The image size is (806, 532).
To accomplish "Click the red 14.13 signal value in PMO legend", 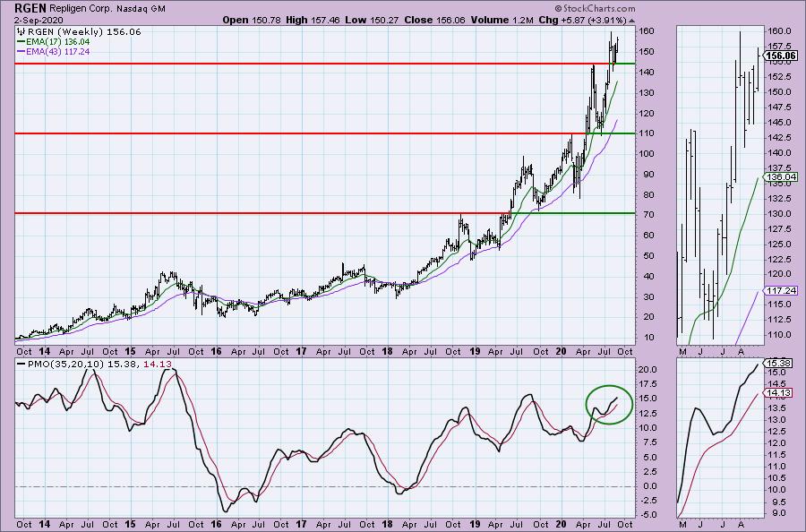I will point(158,364).
